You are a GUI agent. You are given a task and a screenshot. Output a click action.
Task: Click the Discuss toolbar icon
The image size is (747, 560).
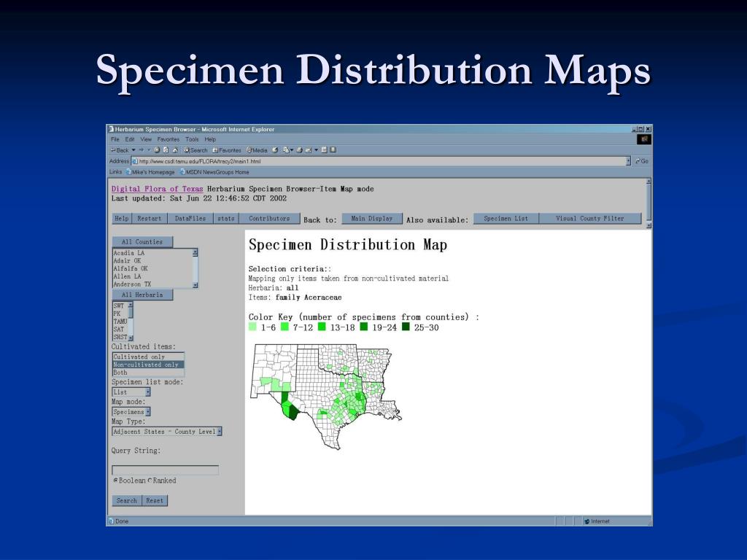pos(324,150)
